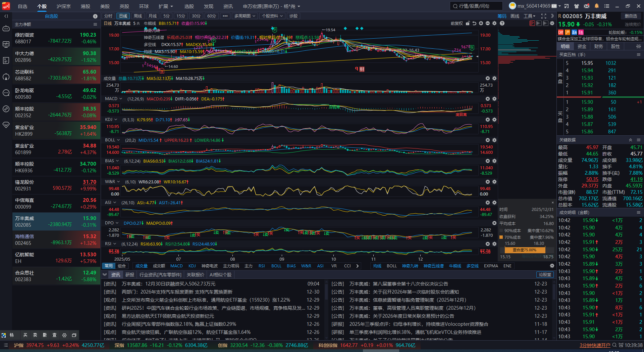
Task: Click the fullscreen chart icon
Action: [x=544, y=16]
